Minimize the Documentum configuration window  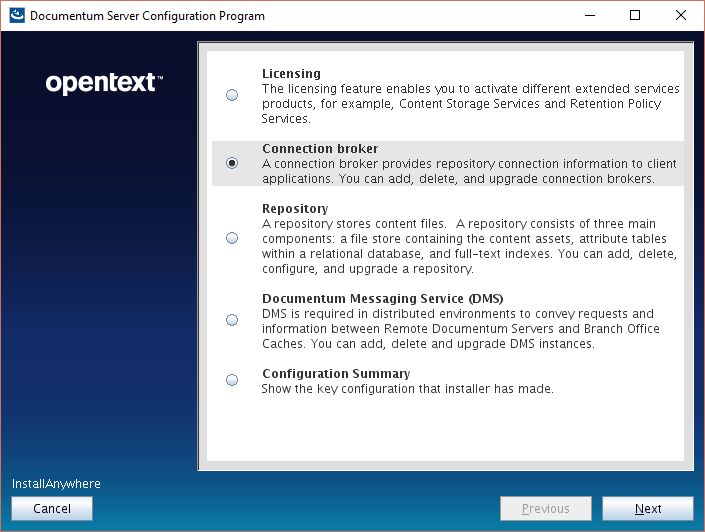(589, 16)
